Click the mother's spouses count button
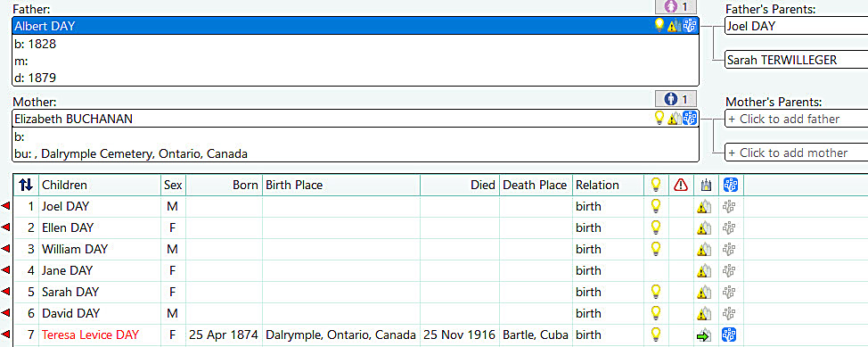Image resolution: width=868 pixels, height=347 pixels. [676, 99]
